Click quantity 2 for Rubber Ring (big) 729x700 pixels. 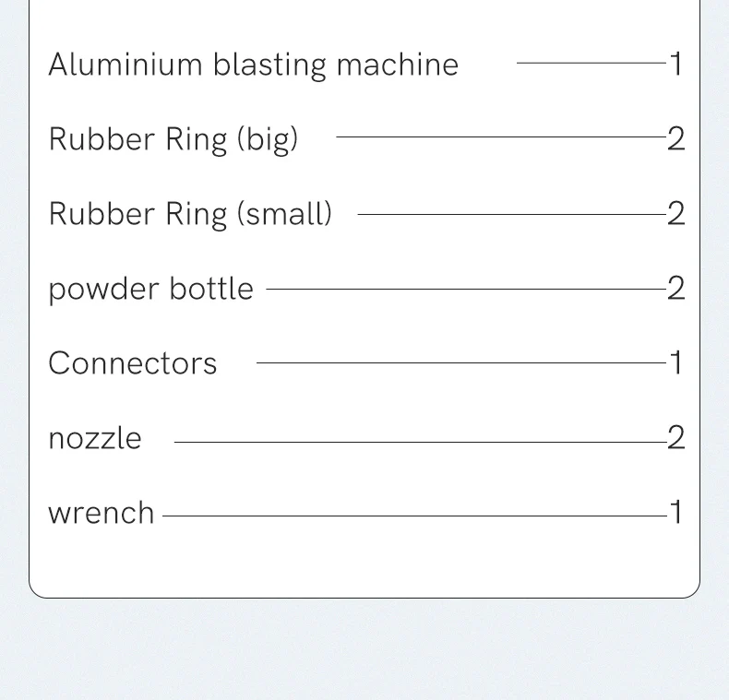coord(676,139)
